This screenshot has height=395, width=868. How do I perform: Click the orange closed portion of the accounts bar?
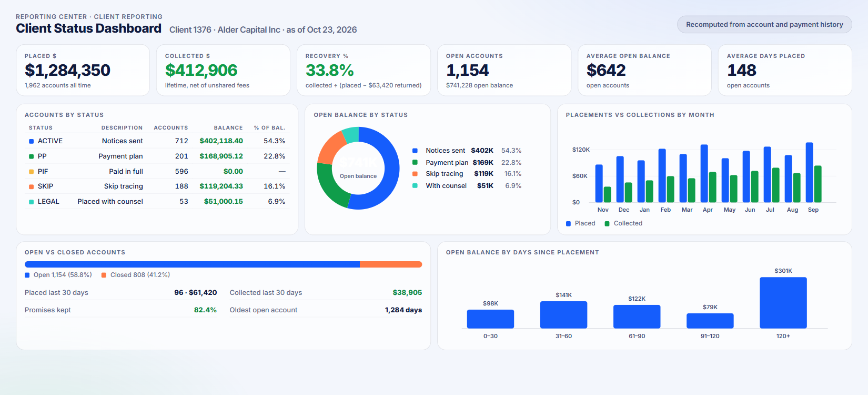391,264
